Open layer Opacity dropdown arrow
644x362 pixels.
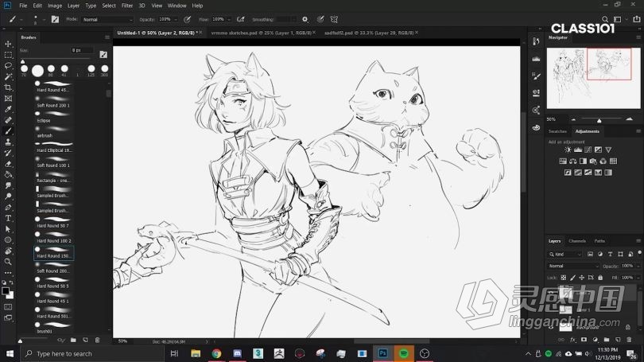pyautogui.click(x=638, y=267)
